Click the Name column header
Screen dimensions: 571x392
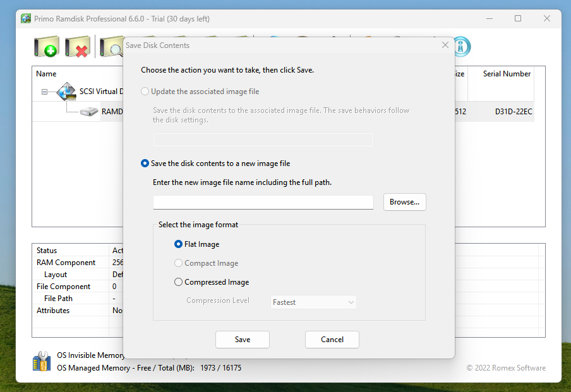[46, 74]
